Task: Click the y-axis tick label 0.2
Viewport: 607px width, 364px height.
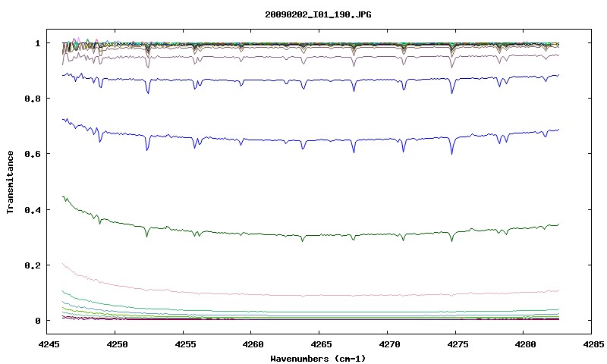Action: (x=33, y=265)
